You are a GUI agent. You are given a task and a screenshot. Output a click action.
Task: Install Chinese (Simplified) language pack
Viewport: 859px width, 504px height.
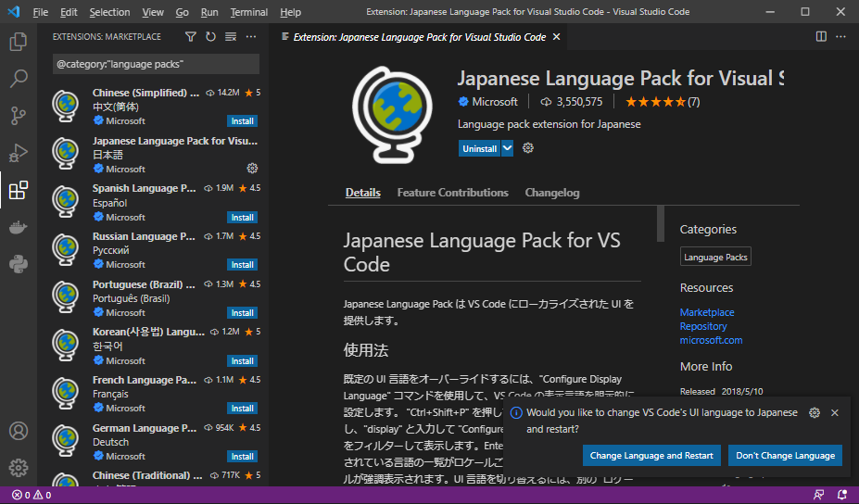242,121
